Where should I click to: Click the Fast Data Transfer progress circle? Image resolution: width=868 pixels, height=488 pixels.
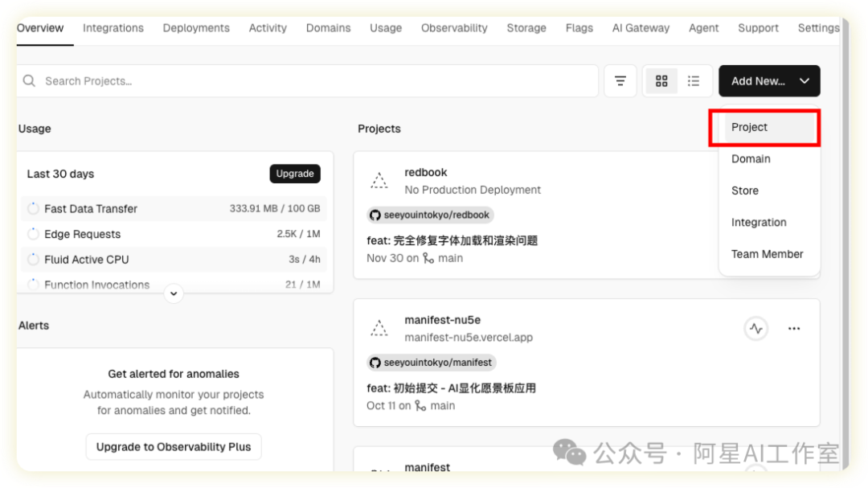click(33, 209)
